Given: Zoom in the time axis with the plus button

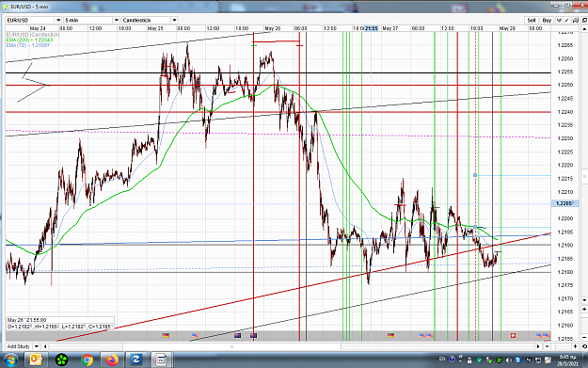Looking at the screenshot, I should (x=576, y=346).
